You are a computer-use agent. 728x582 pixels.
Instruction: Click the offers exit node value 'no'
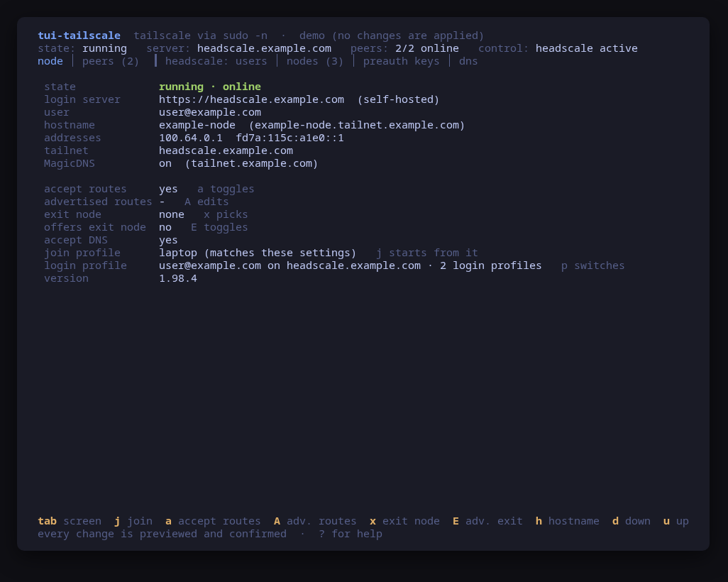(x=165, y=227)
